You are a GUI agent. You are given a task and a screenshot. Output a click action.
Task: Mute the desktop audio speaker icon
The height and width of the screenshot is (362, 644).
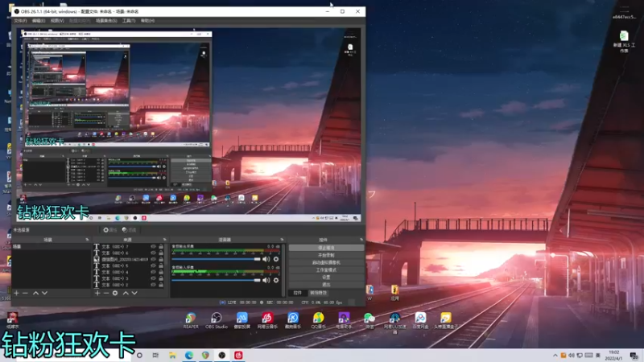(x=266, y=259)
